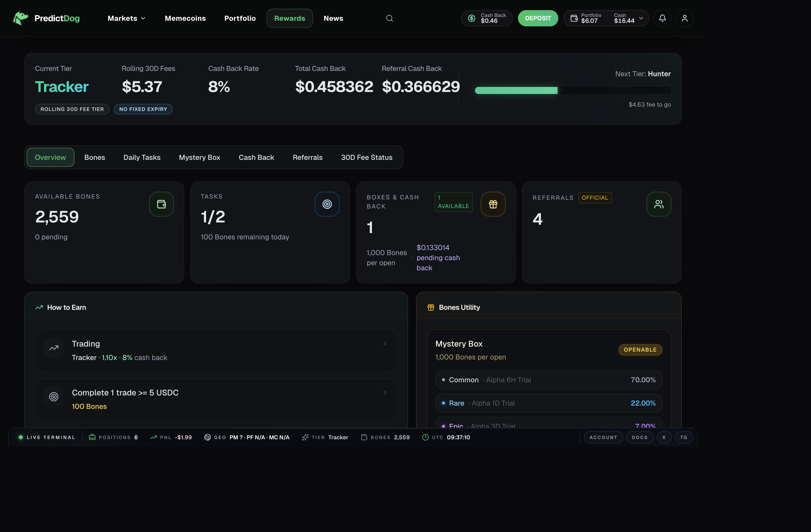The image size is (811, 532).
Task: Click the 100 Bones remaining today text
Action: 245,237
